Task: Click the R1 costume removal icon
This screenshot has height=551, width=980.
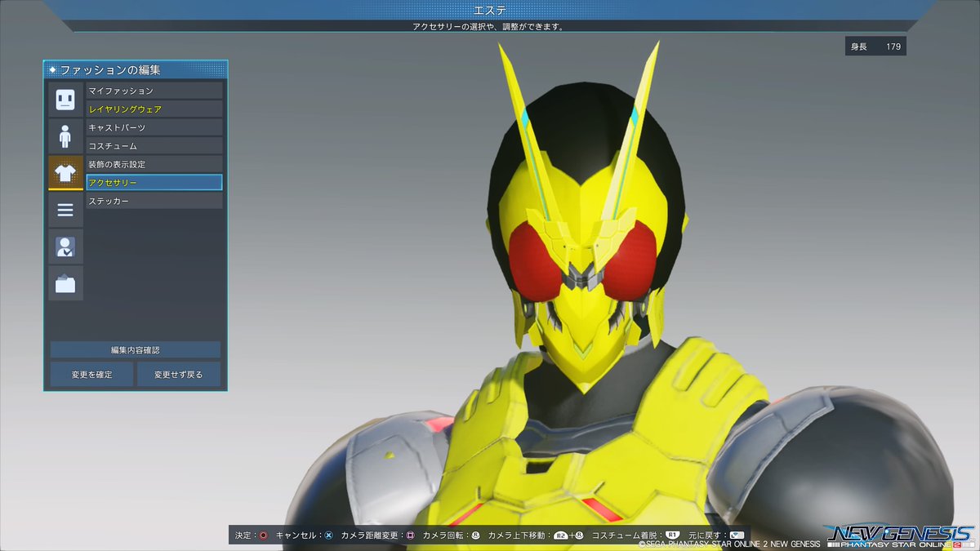Action: [673, 535]
